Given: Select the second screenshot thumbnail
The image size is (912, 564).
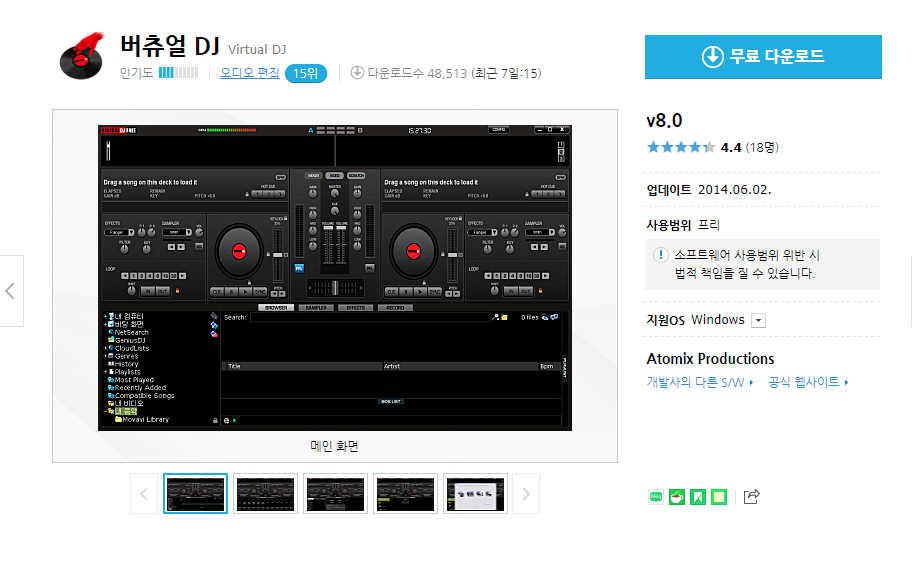Looking at the screenshot, I should pos(265,494).
